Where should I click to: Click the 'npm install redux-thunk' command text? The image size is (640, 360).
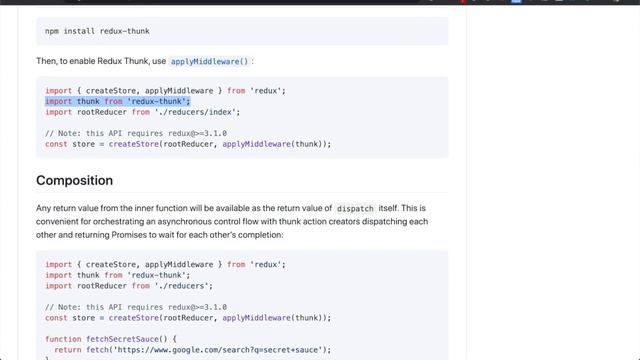coord(97,31)
